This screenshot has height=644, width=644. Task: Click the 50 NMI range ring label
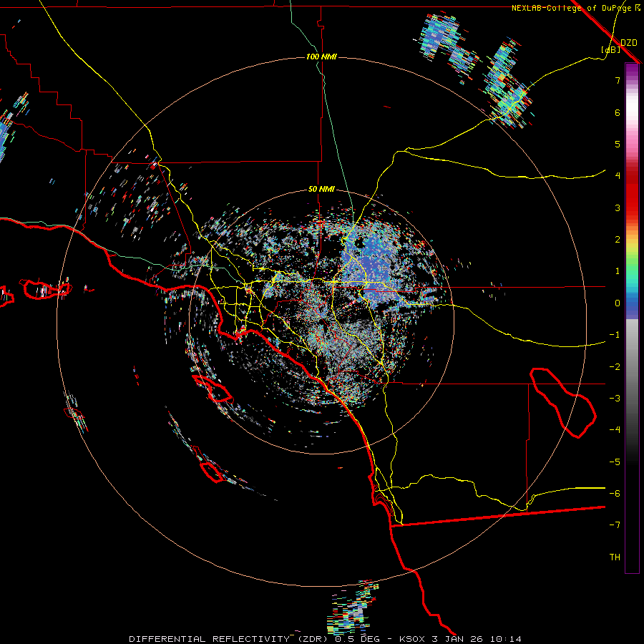pyautogui.click(x=321, y=190)
